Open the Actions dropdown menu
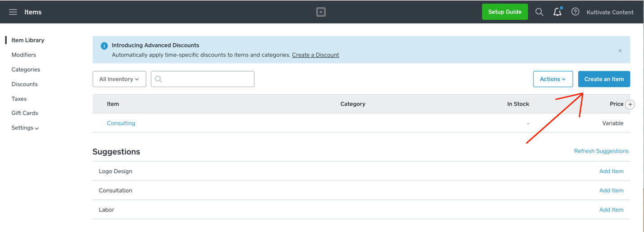Screen dimensions: 644x232 553,79
